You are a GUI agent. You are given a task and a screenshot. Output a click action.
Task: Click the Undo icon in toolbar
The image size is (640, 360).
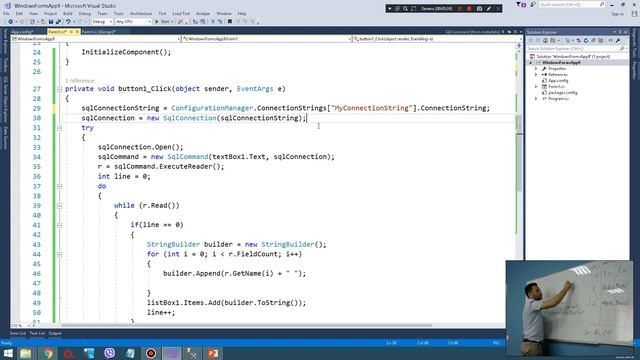(68, 22)
